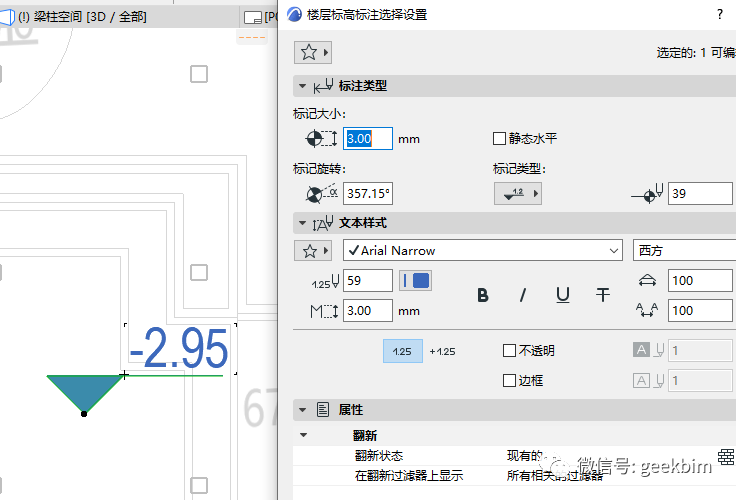Click the font favorites star button
Image resolution: width=736 pixels, height=500 pixels.
[312, 251]
